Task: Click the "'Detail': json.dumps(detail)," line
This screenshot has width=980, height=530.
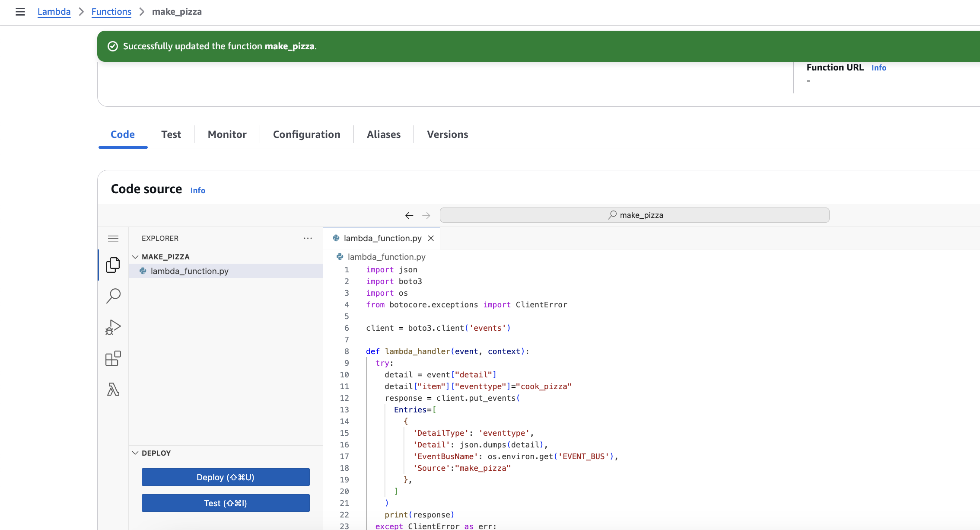Action: 480,445
